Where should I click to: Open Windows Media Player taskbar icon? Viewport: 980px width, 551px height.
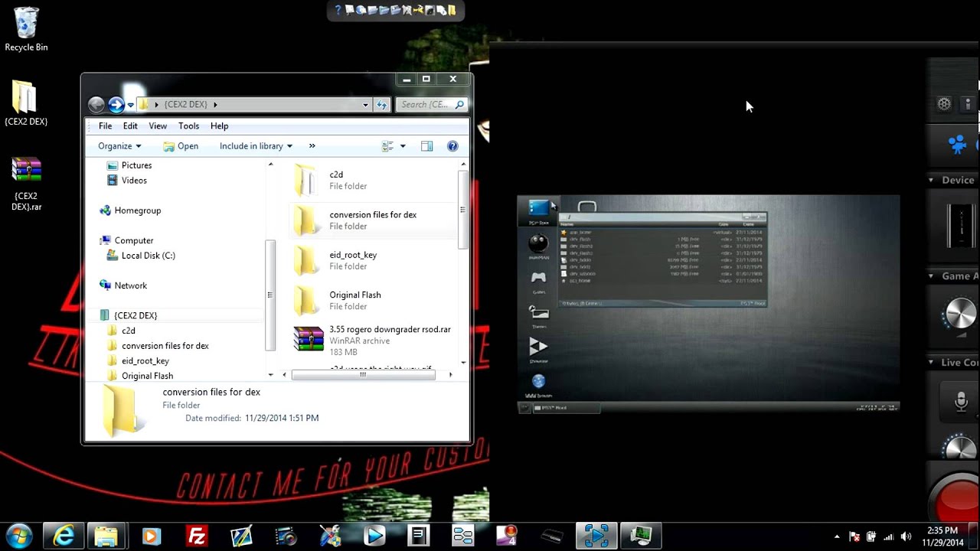151,536
